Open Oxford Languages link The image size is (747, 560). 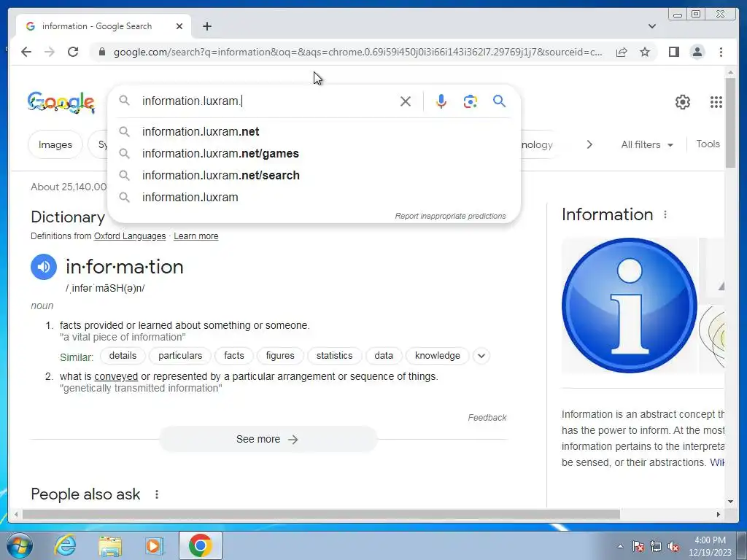130,236
